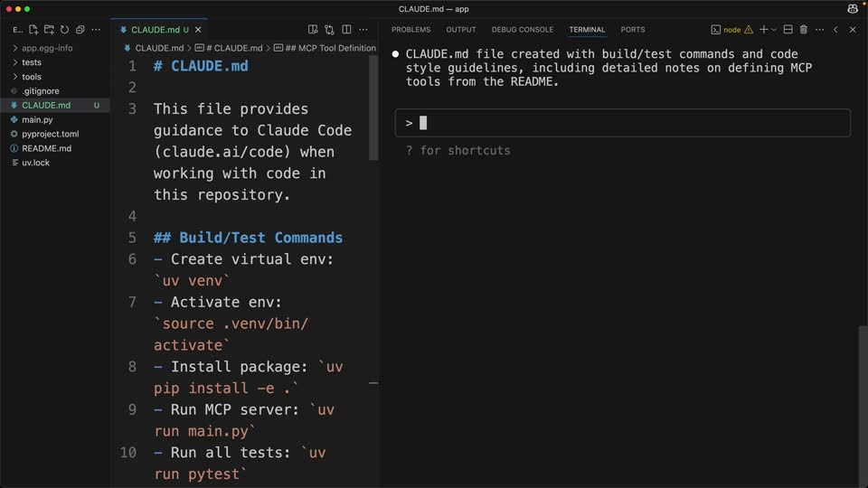Click the terminal warning triangle icon
Viewport: 868px width, 488px height.
point(749,30)
